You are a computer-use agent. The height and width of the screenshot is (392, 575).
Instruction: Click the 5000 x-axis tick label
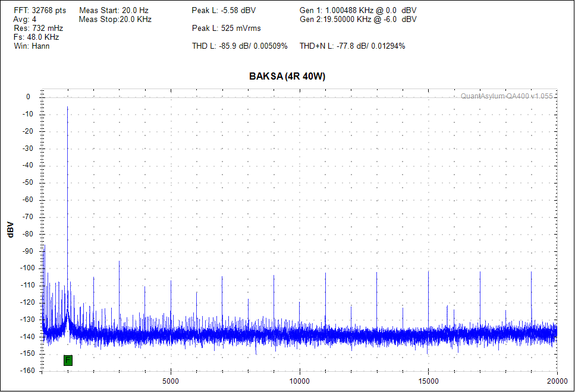click(x=171, y=381)
